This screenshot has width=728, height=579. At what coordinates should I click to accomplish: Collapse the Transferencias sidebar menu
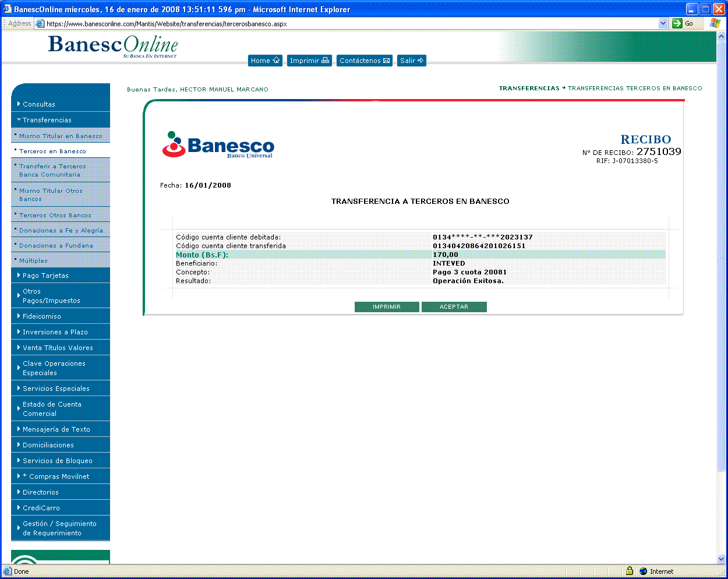61,120
